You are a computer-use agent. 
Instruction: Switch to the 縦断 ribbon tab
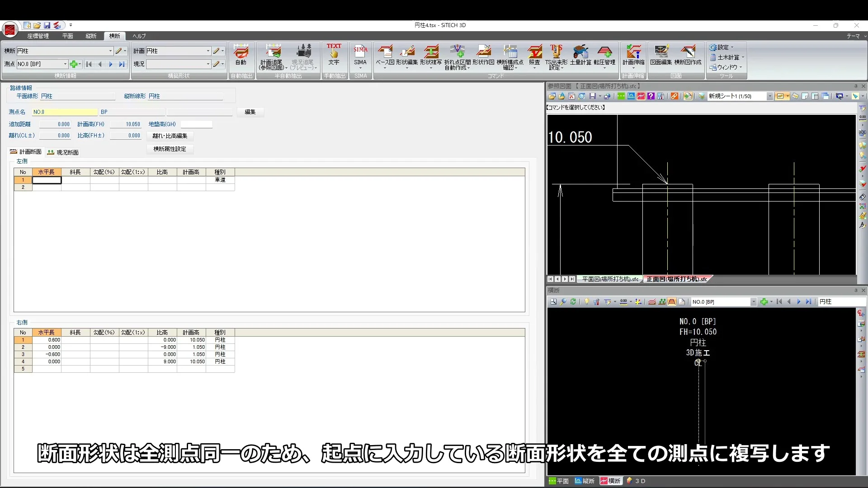pos(91,36)
